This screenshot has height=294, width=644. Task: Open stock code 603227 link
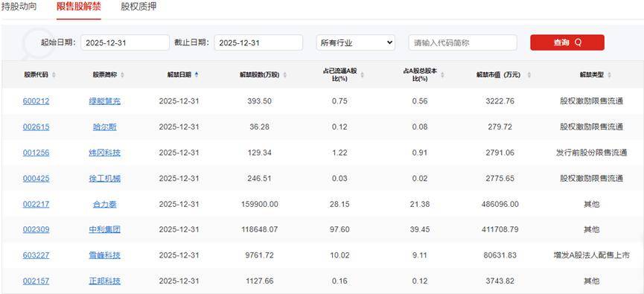point(36,255)
